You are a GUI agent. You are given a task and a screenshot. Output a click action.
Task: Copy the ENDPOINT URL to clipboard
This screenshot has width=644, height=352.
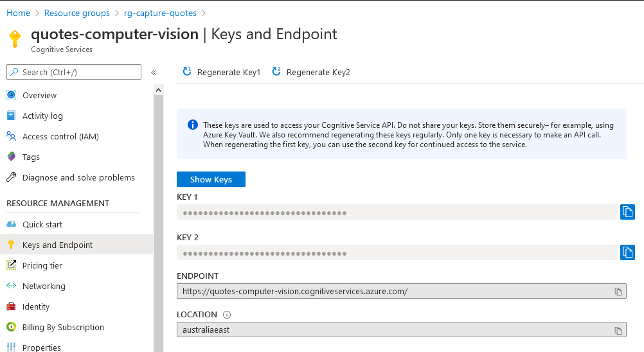point(618,292)
